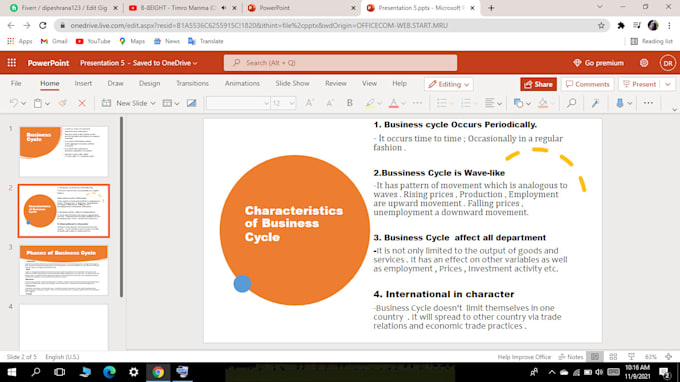Screen dimensions: 680x382
Task: Select Normal view in the status bar
Action: [595, 356]
